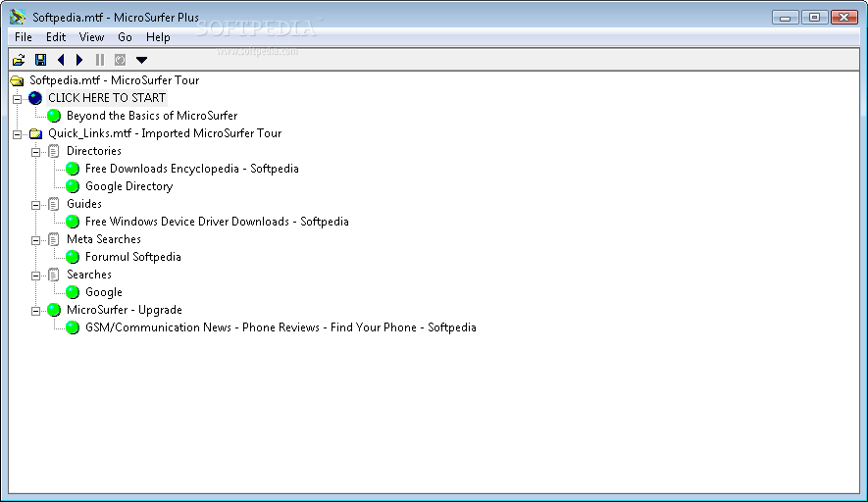Click the save floppy disk toolbar icon
The height and width of the screenshot is (502, 868).
tap(40, 60)
